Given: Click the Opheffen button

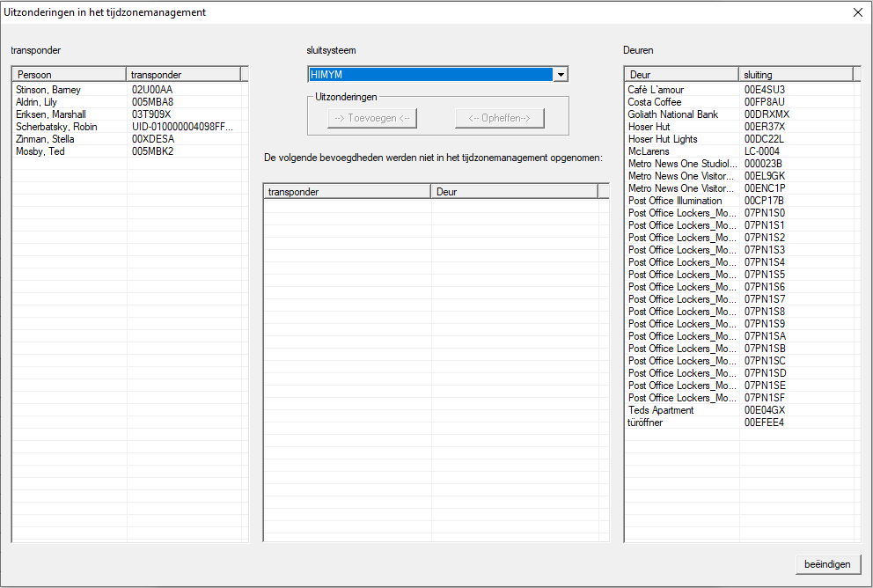Looking at the screenshot, I should click(499, 118).
